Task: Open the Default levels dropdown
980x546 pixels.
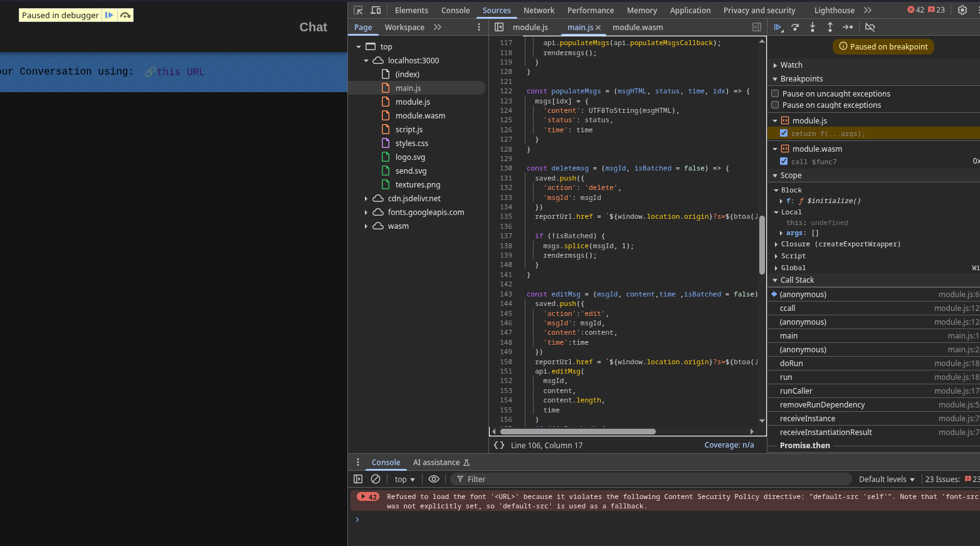Action: [887, 479]
